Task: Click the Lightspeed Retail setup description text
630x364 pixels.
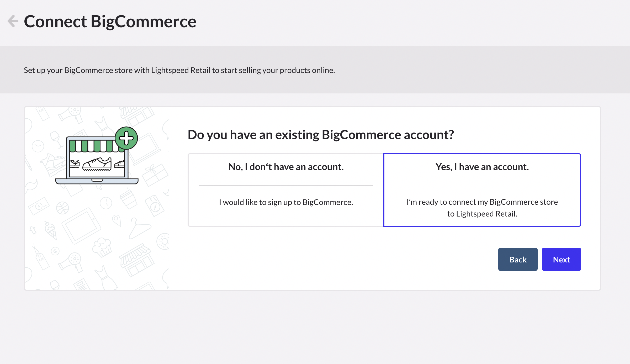Action: click(179, 70)
